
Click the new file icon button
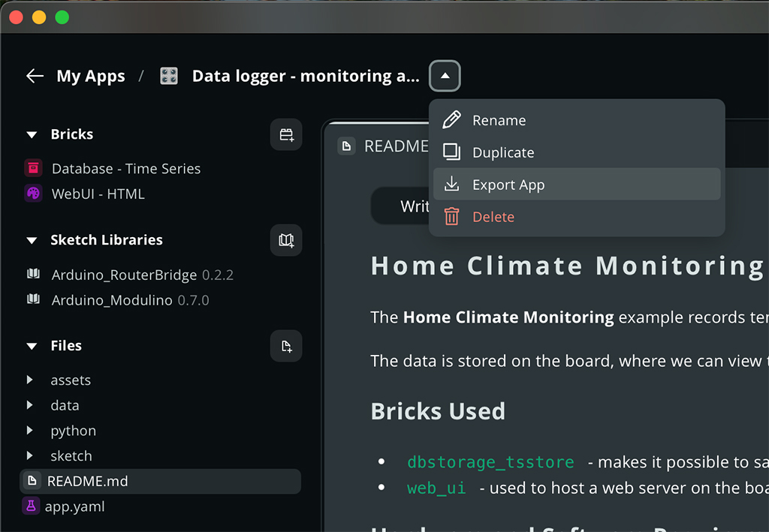click(x=286, y=346)
